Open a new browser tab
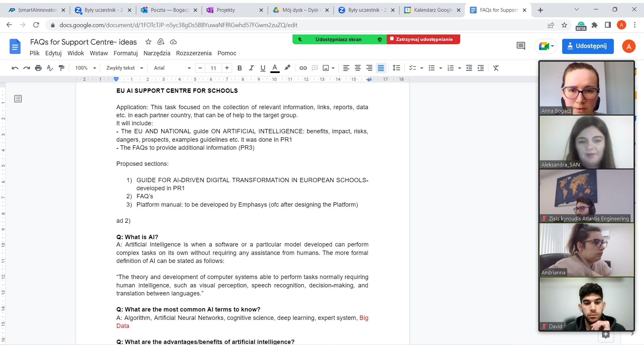The image size is (644, 345). pos(540,10)
